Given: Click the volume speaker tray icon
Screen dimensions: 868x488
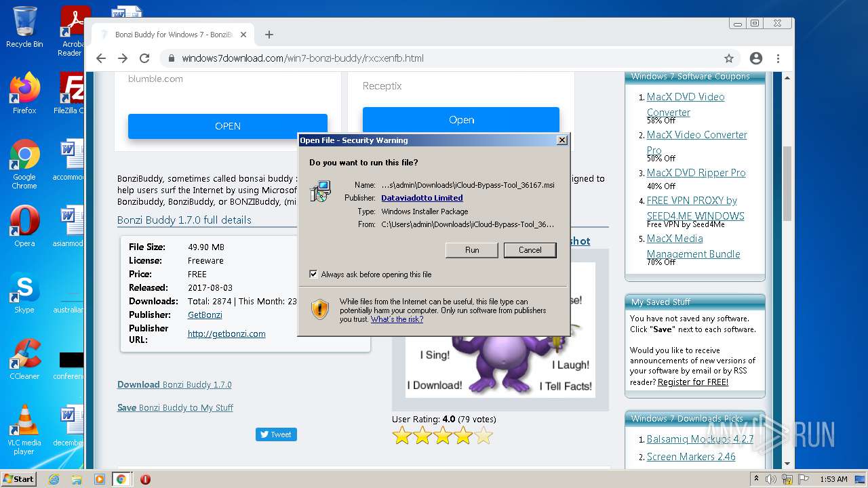Looking at the screenshot, I should coord(772,479).
